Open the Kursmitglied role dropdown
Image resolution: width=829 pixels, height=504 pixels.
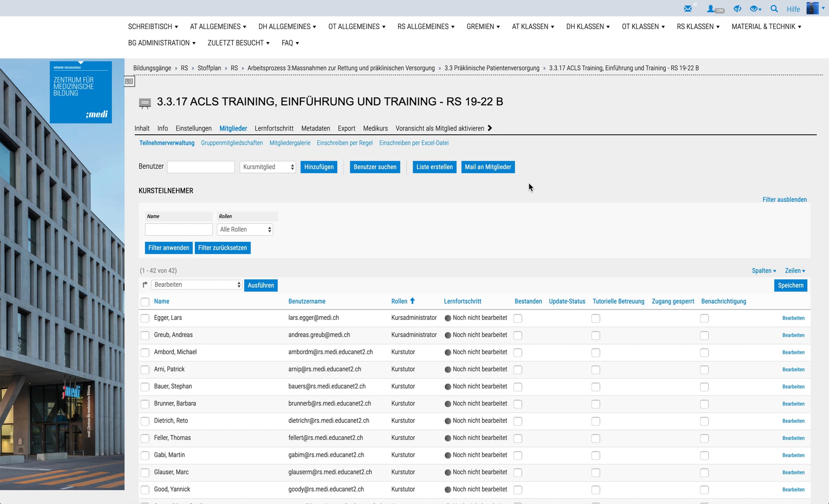tap(268, 167)
